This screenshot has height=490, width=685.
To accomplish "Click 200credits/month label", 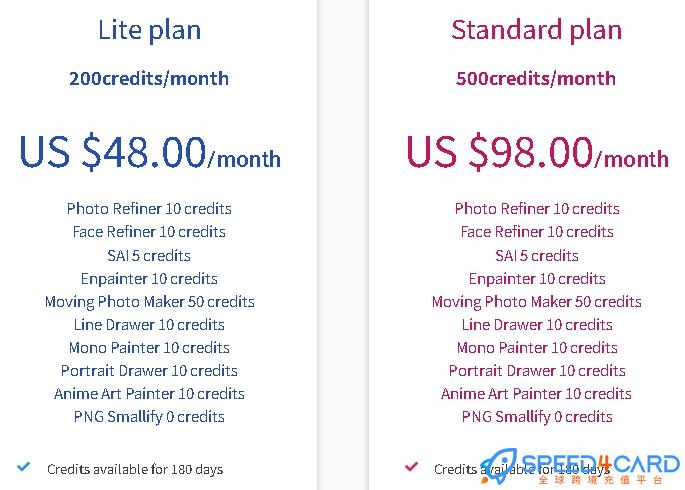I will [149, 79].
